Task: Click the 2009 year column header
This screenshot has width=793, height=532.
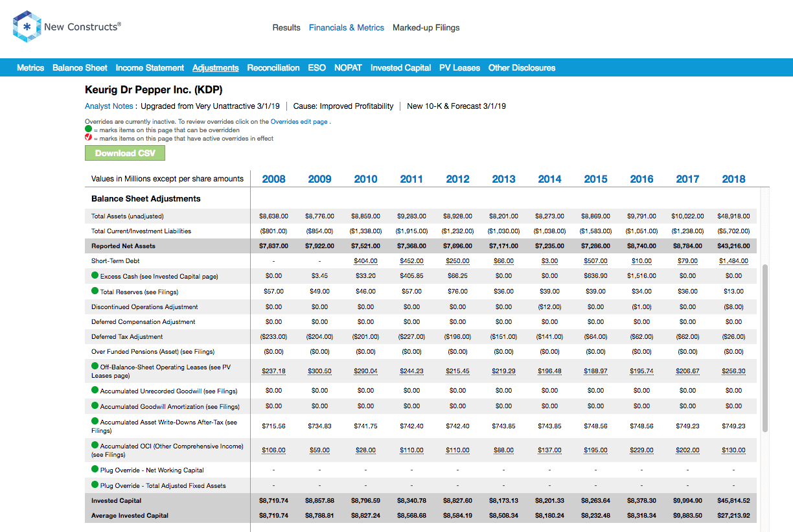Action: click(320, 179)
